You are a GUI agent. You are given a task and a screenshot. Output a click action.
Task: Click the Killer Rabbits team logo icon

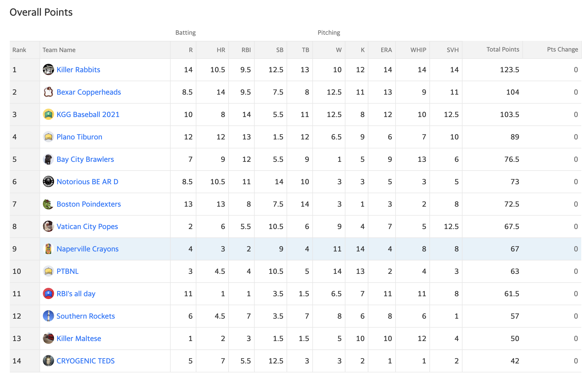tap(48, 70)
